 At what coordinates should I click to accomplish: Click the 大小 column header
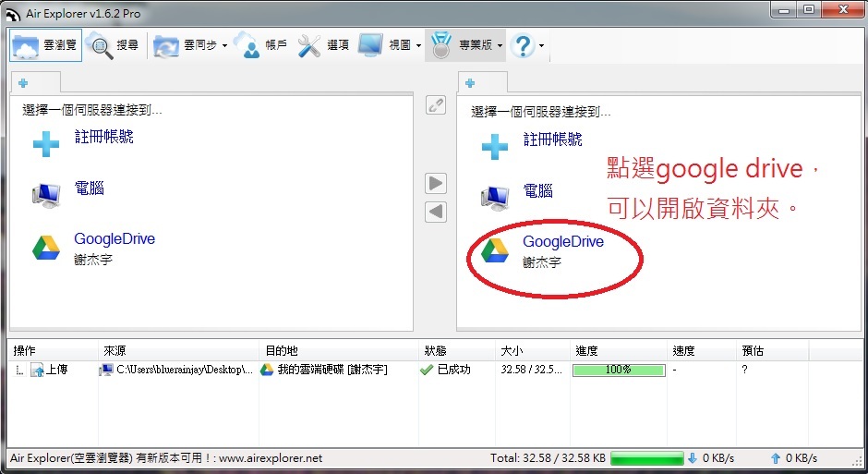pos(532,350)
